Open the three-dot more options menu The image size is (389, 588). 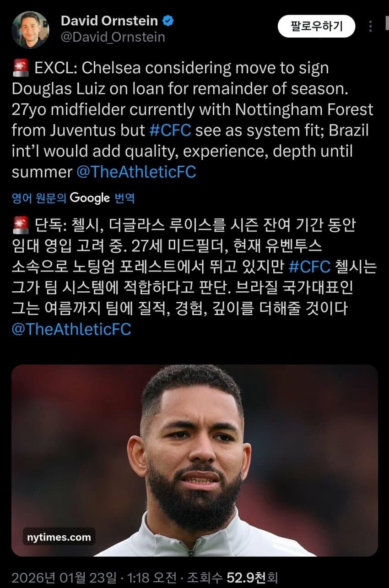click(x=370, y=27)
